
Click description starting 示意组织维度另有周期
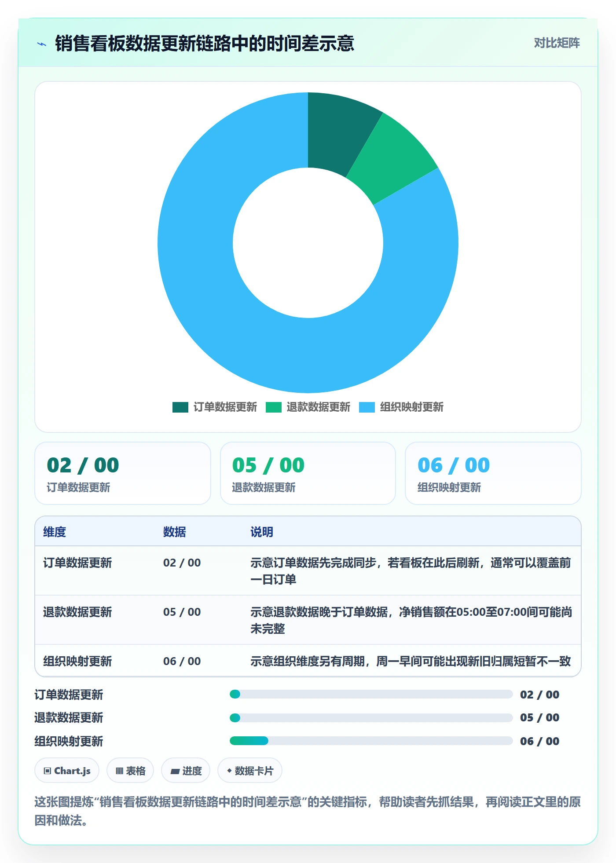pos(411,662)
